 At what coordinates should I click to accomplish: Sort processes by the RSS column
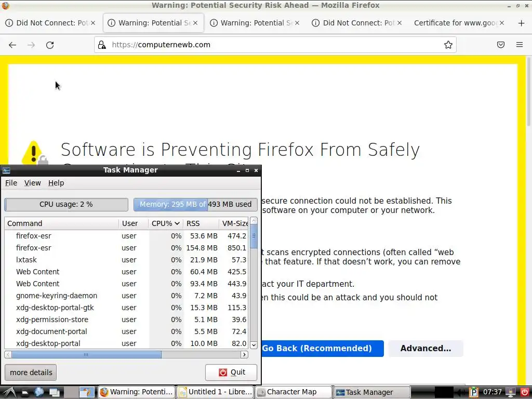click(201, 223)
